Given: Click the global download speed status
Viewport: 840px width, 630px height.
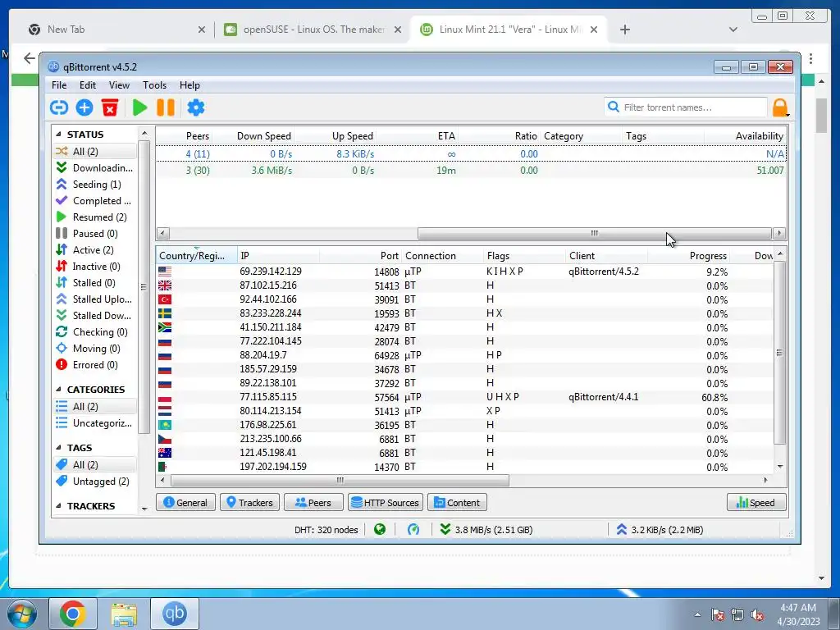Looking at the screenshot, I should click(486, 530).
